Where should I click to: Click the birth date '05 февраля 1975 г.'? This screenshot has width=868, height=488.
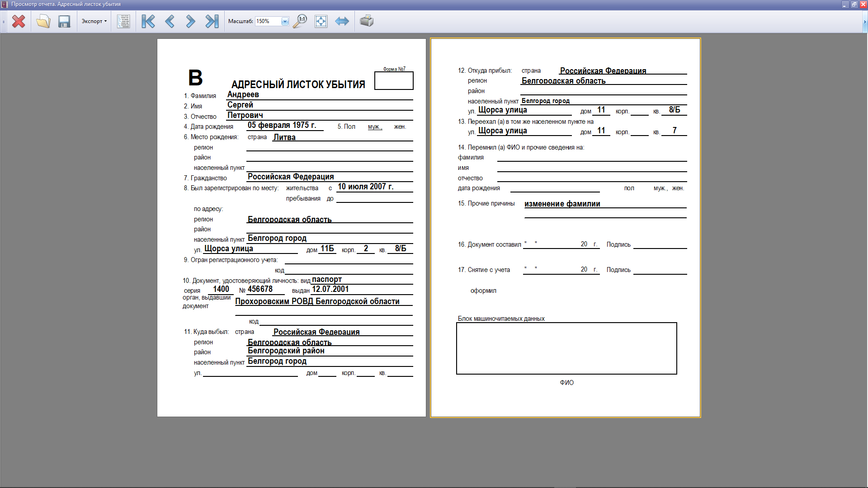[x=282, y=125]
